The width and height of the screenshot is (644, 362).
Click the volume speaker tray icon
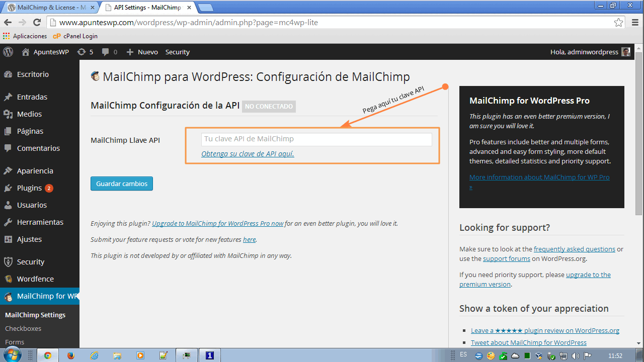pos(575,355)
